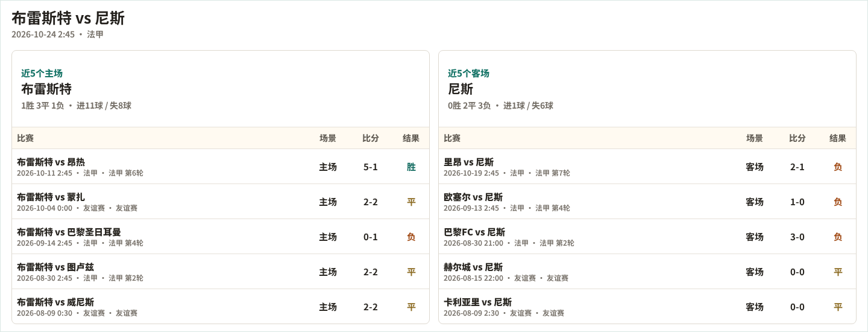Open the match "卡利亚里 vs 尼斯"
The width and height of the screenshot is (868, 332).
pyautogui.click(x=477, y=302)
